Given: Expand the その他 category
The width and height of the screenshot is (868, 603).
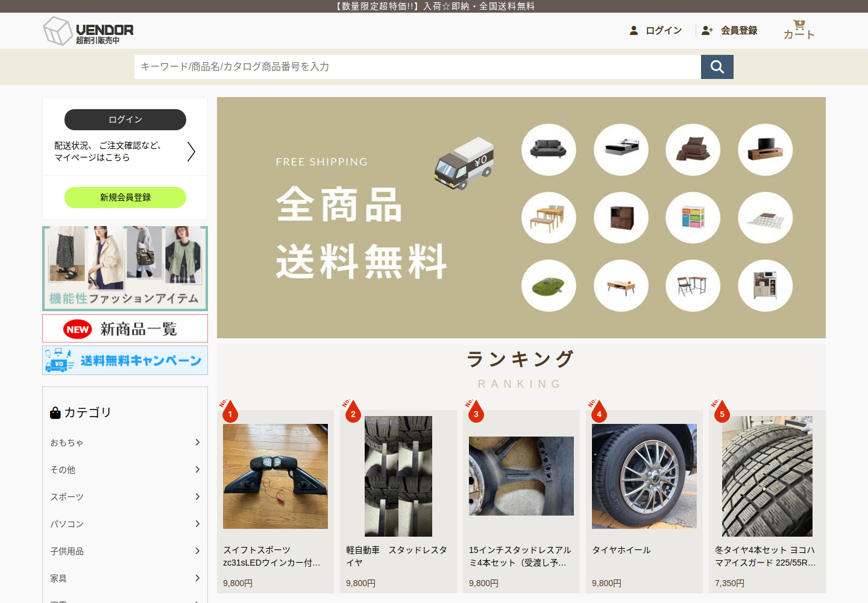Looking at the screenshot, I should (125, 470).
